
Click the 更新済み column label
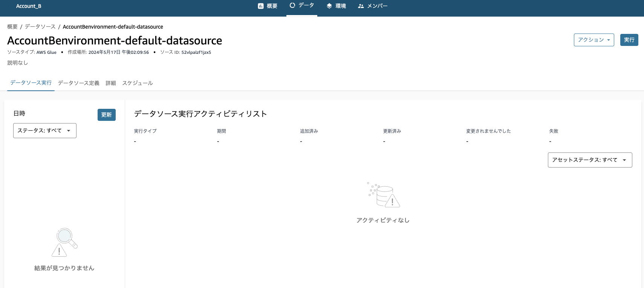point(392,131)
